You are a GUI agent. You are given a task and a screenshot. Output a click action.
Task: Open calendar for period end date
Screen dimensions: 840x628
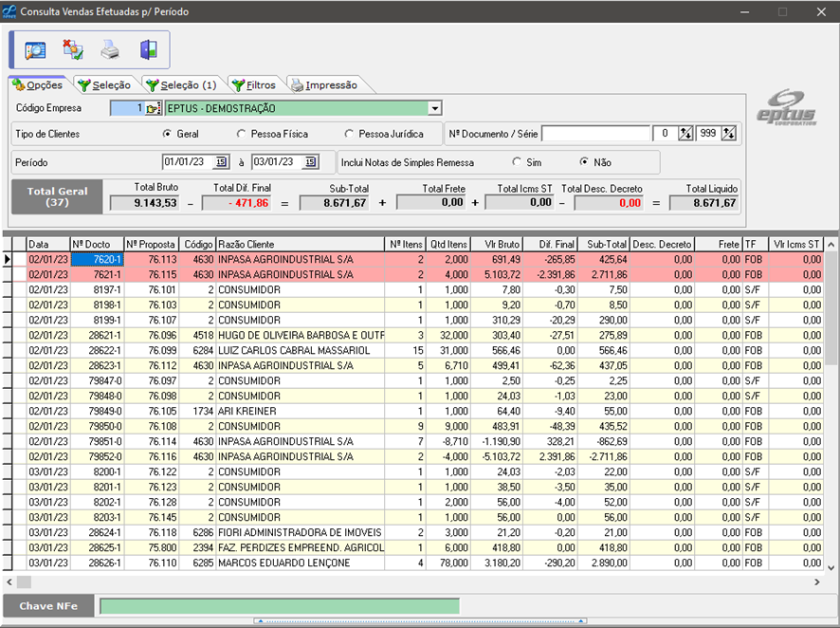[310, 162]
